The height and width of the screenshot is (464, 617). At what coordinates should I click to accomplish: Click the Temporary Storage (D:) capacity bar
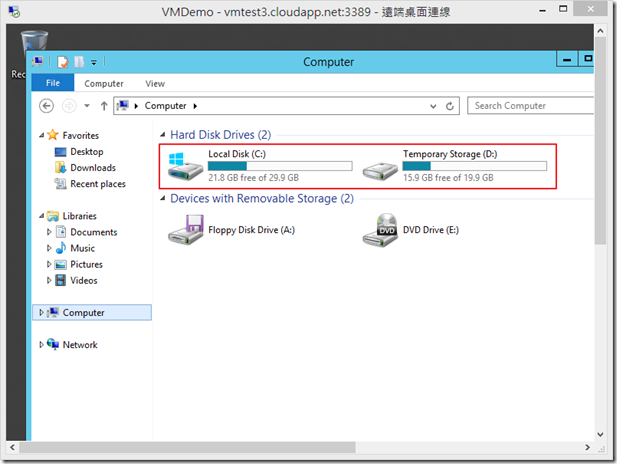tap(475, 166)
